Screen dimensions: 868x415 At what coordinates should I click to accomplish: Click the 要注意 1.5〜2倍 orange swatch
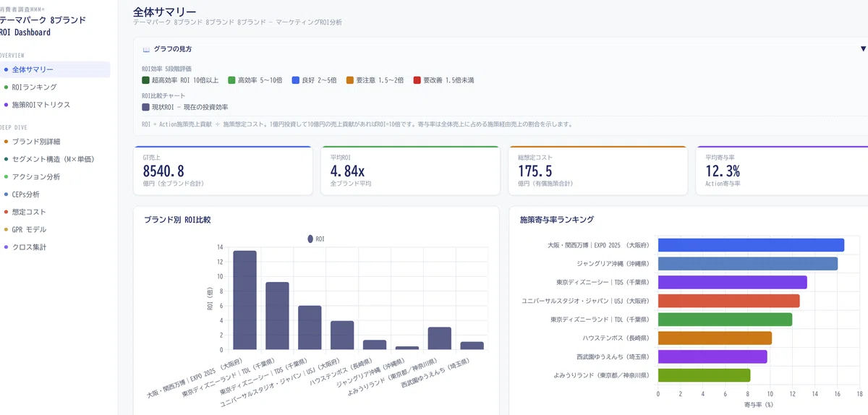[350, 80]
